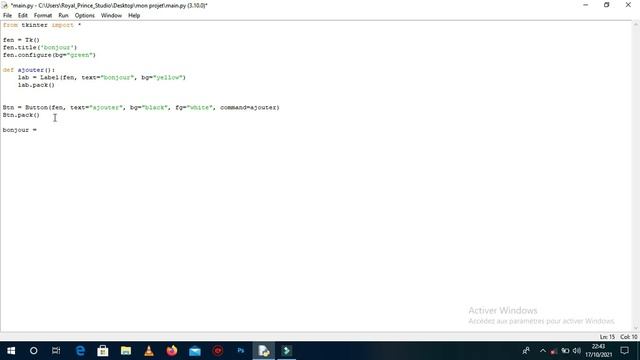The width and height of the screenshot is (640, 360).
Task: Show hidden system tray icons
Action: pos(542,351)
